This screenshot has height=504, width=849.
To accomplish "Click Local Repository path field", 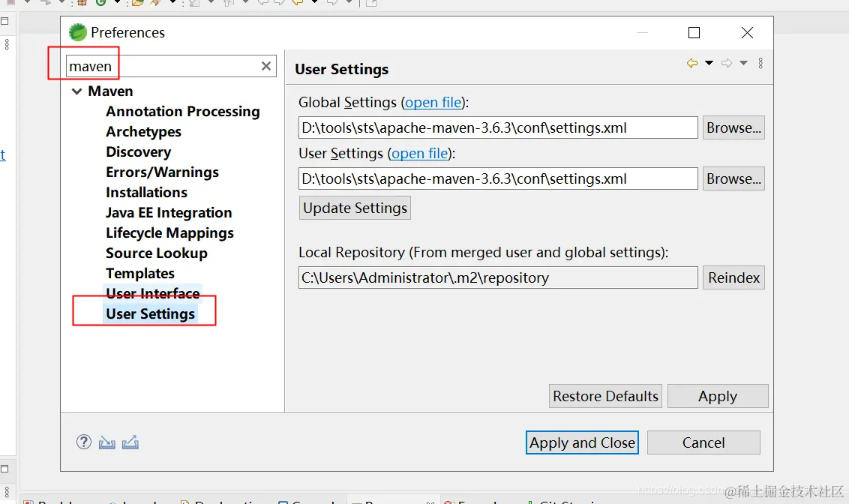I will pyautogui.click(x=498, y=277).
